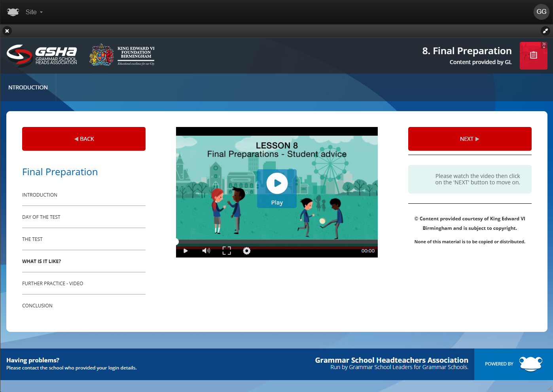Click the BACK button
The image size is (553, 392).
click(x=83, y=139)
